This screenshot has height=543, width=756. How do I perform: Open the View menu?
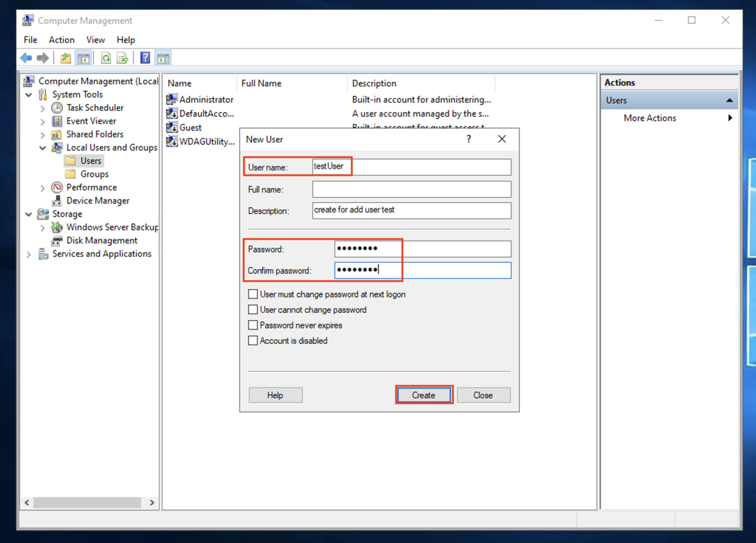pos(95,40)
